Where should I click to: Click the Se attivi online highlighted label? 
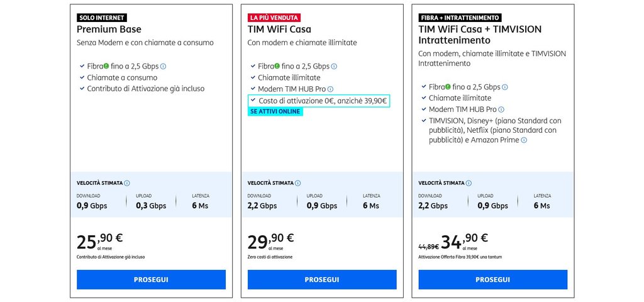pos(275,112)
